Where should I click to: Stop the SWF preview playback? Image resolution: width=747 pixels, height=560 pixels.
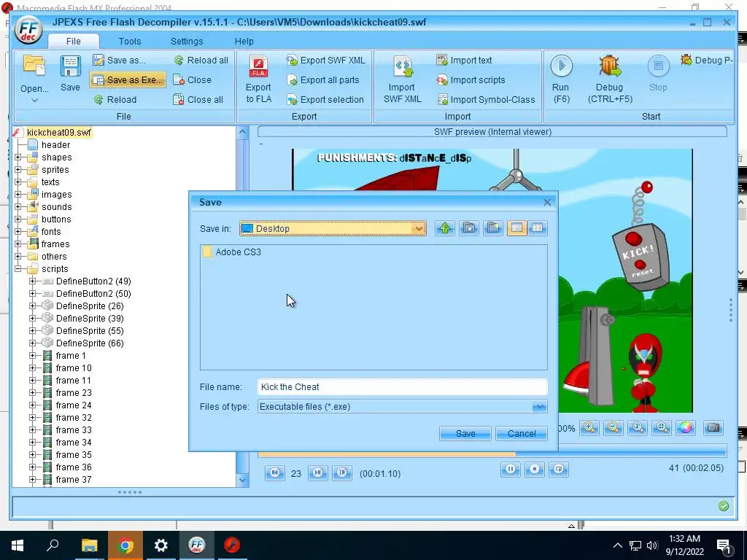pos(535,469)
